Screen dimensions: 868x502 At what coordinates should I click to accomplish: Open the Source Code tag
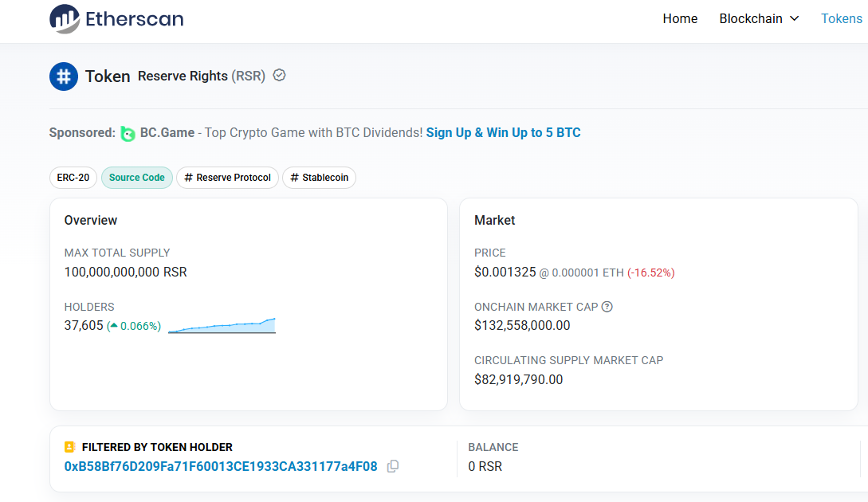137,178
